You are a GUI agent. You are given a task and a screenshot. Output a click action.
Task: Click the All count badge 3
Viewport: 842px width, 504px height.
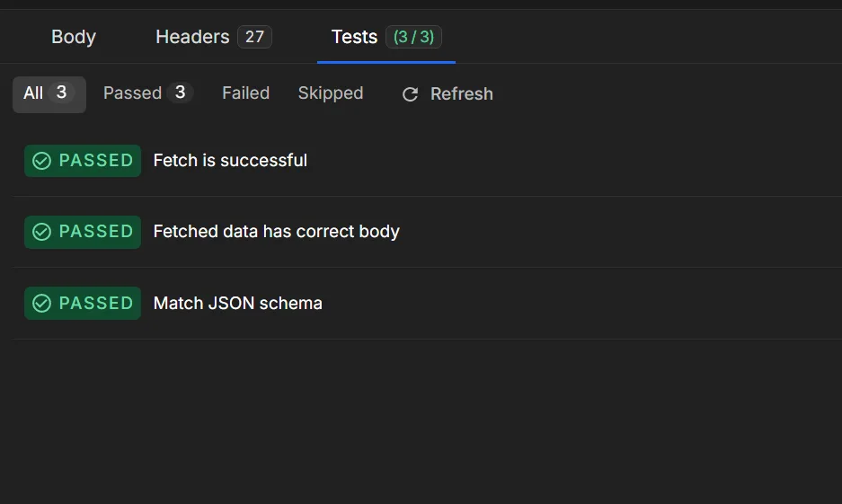click(x=61, y=93)
